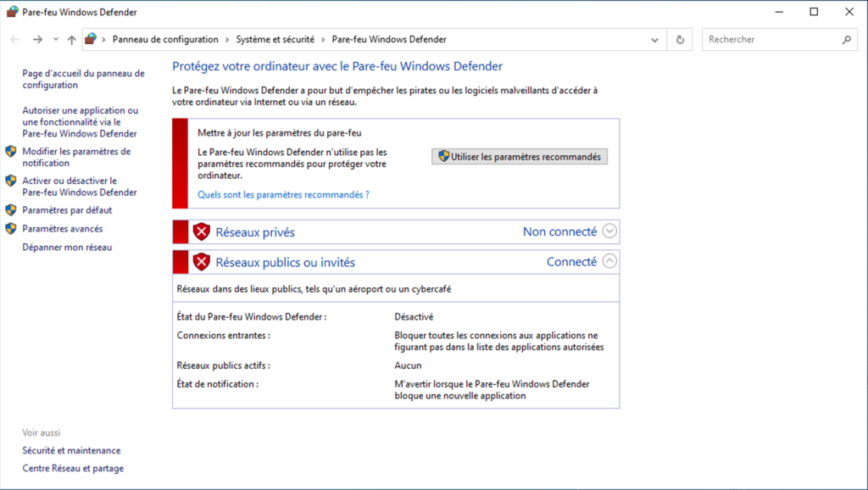The width and height of the screenshot is (868, 490).
Task: Click shield icon on Utiliser les paramètres button
Action: 443,156
